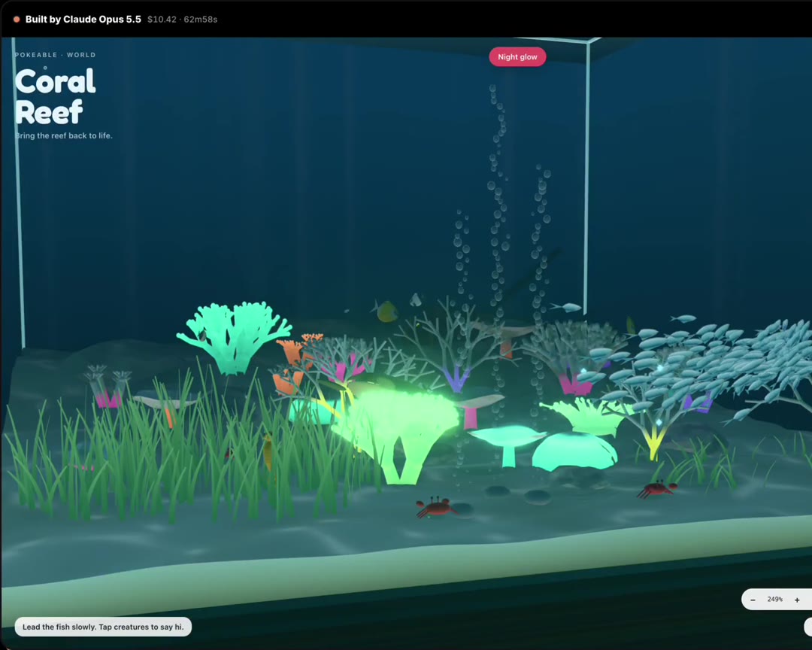Click the Built by Claude Opus 5.5 title
Image resolution: width=812 pixels, height=650 pixels.
83,19
